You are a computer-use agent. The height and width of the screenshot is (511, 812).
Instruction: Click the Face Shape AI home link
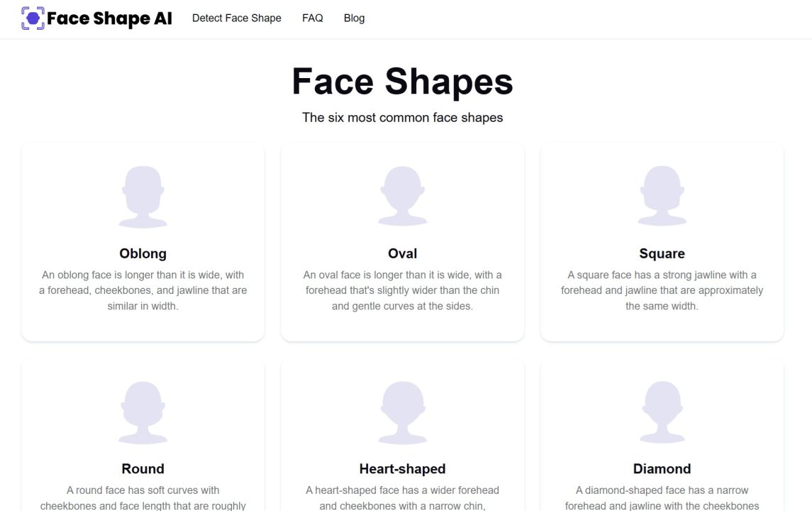(x=96, y=18)
